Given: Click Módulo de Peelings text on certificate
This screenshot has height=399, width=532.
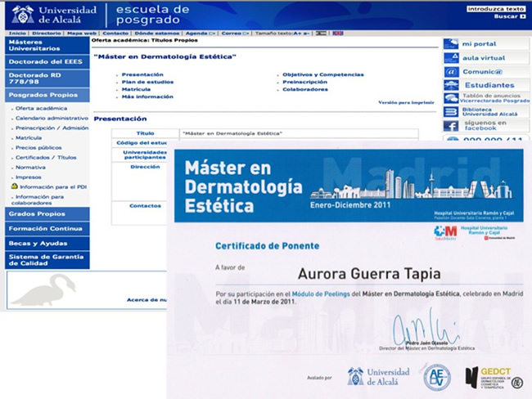Looking at the screenshot, I should tap(321, 294).
